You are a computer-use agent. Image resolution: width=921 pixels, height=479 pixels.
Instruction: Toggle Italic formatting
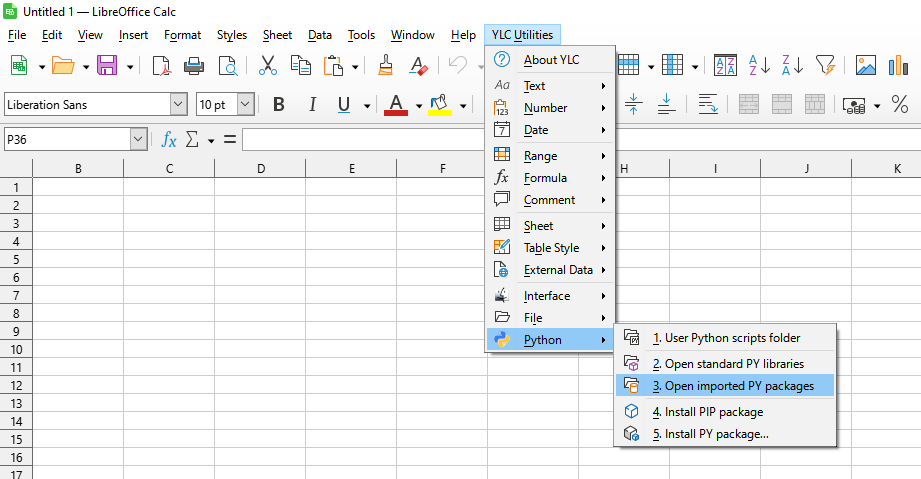pos(312,105)
